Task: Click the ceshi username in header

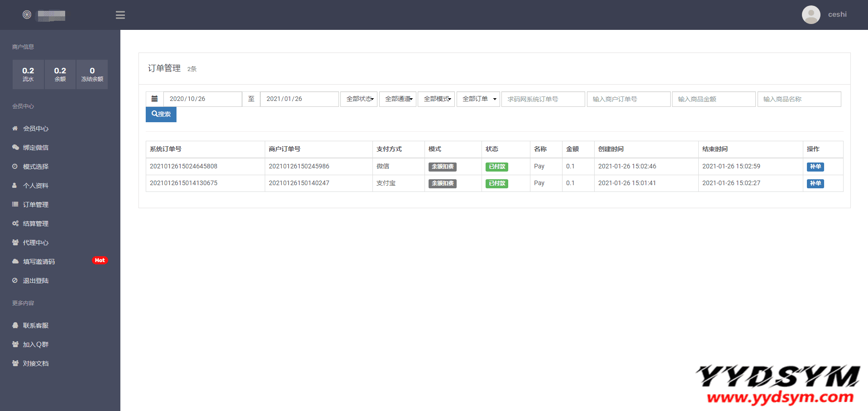Action: pyautogui.click(x=837, y=14)
